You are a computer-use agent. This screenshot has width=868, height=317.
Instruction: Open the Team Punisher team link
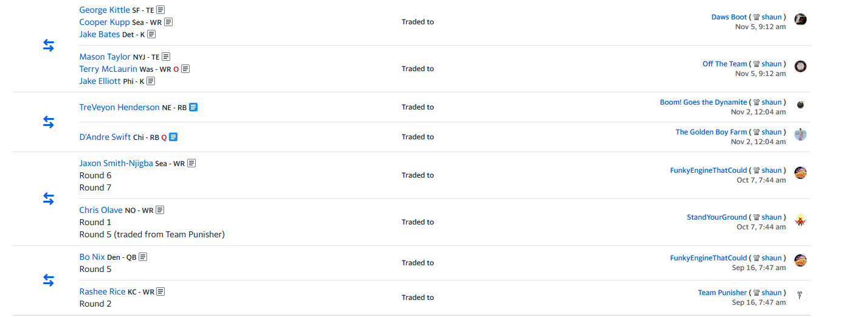[722, 293]
